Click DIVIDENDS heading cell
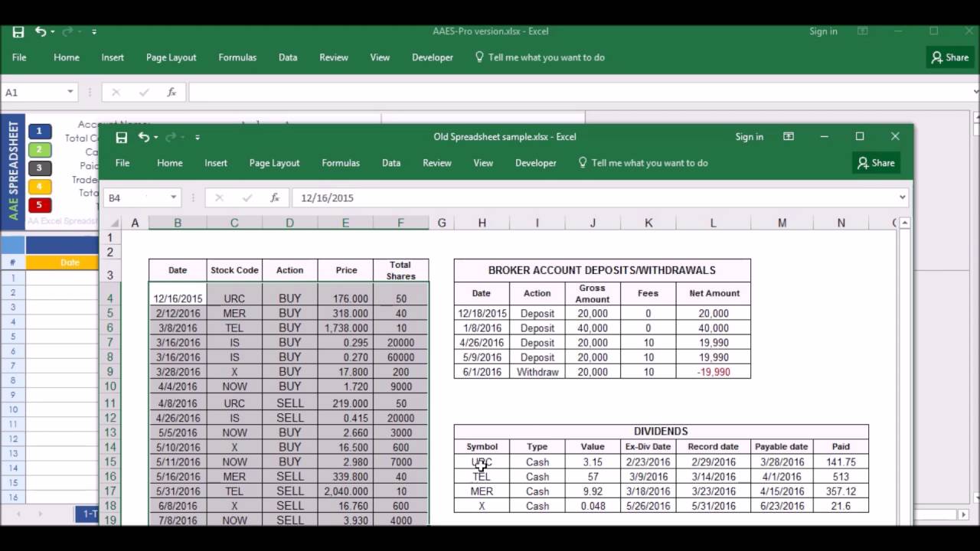 point(661,432)
